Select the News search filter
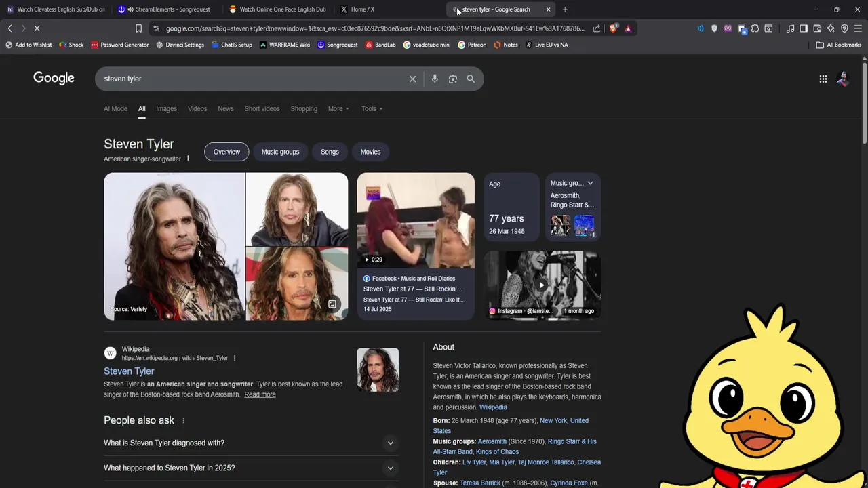 pos(226,108)
